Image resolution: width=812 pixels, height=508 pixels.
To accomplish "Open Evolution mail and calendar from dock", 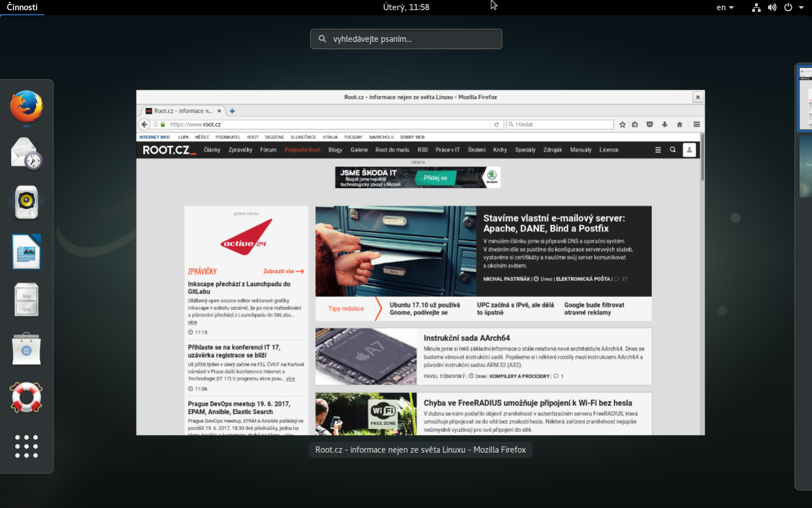I will click(27, 154).
